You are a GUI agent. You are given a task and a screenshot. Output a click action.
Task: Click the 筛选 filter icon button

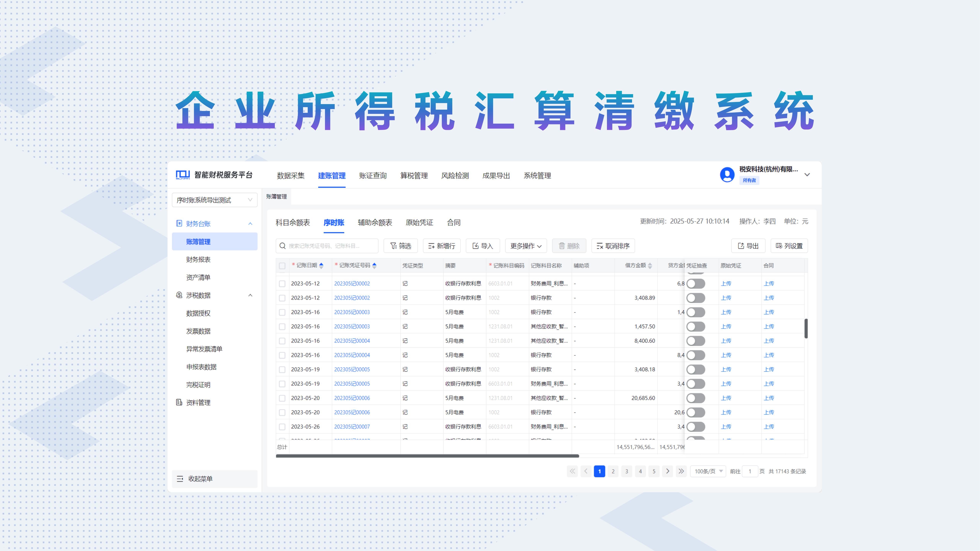[x=394, y=246]
